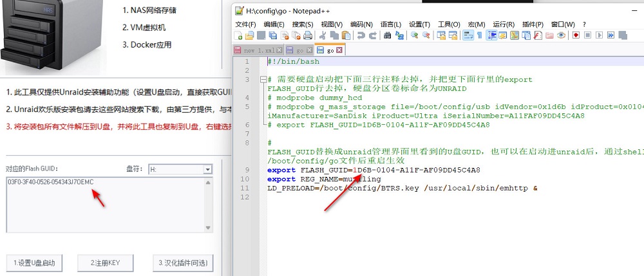Close the new 1.xml tab
This screenshot has width=644, height=276.
coord(279,50)
